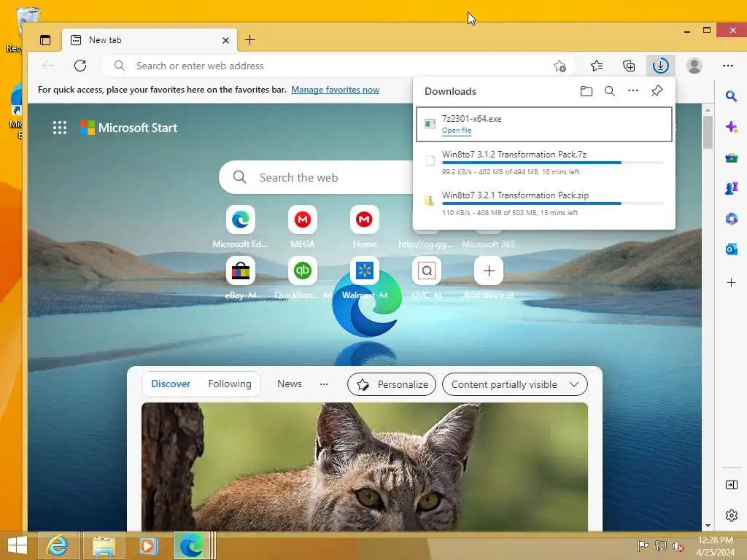Click the page scrollbar down arrow

point(708,526)
